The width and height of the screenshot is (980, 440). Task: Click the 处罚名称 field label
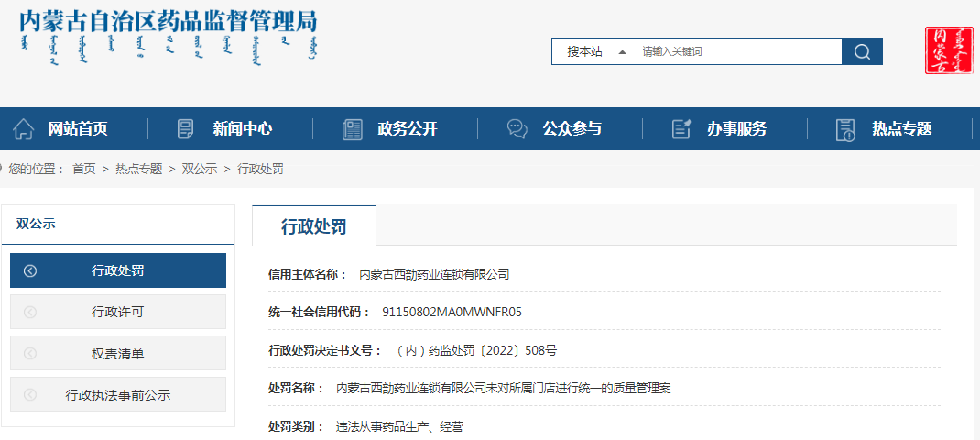click(x=296, y=389)
